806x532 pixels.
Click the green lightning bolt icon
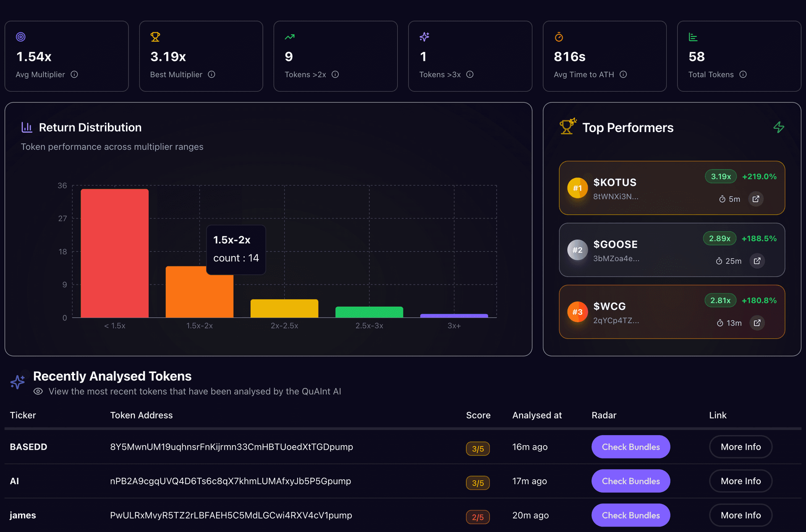coord(779,128)
